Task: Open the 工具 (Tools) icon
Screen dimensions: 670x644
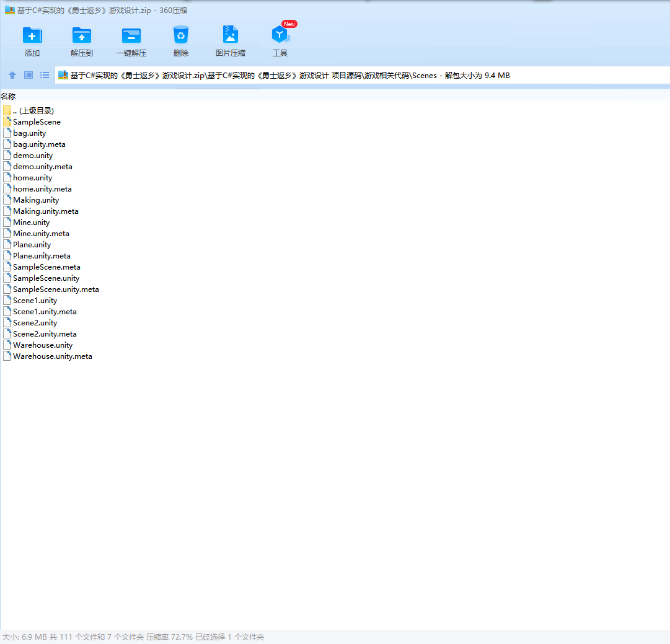Action: click(x=280, y=35)
